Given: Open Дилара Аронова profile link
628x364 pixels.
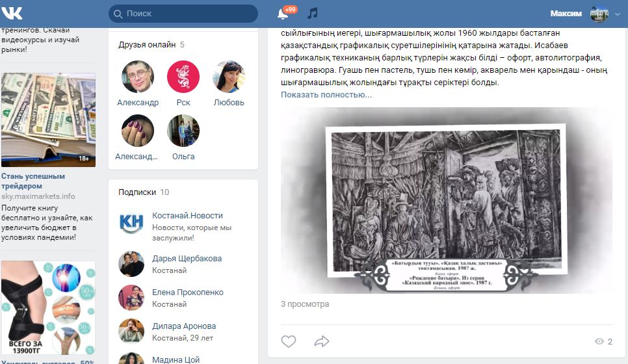Looking at the screenshot, I should click(x=184, y=326).
